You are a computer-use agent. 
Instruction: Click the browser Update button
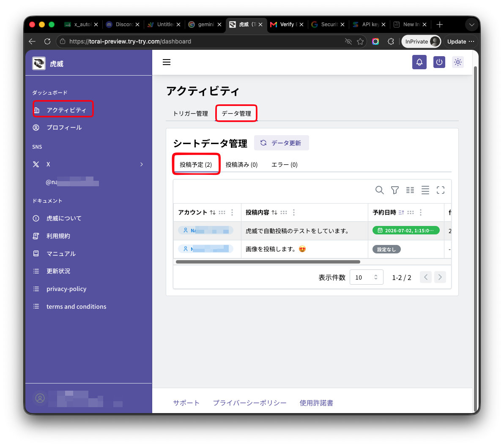click(460, 41)
